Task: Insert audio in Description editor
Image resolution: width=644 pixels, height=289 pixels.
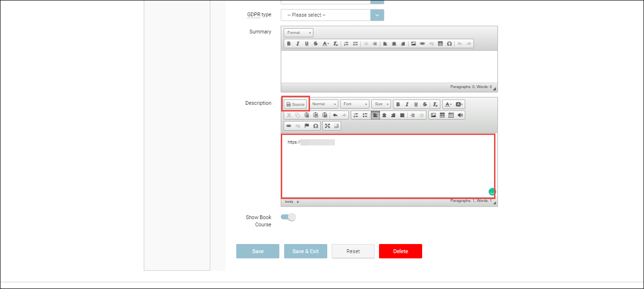Action: [460, 115]
